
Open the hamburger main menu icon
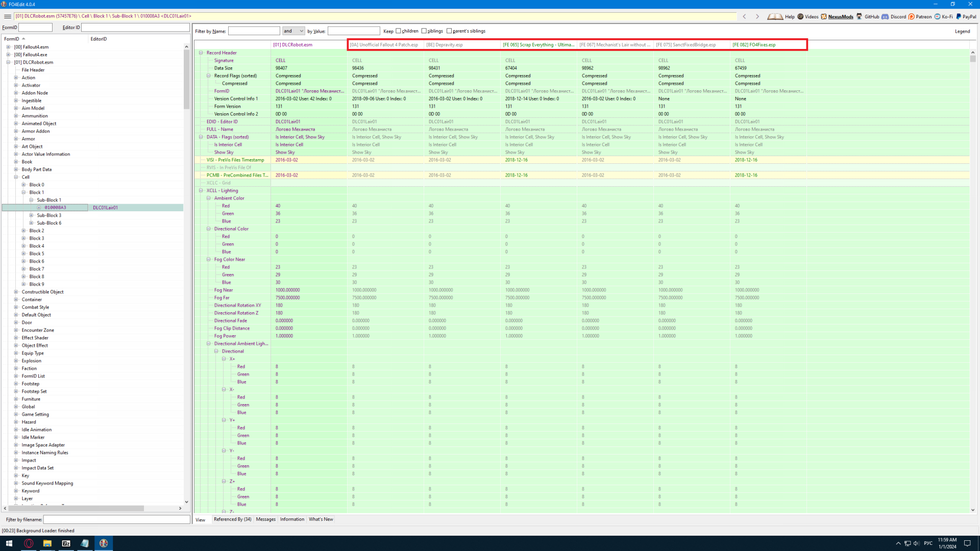click(7, 16)
